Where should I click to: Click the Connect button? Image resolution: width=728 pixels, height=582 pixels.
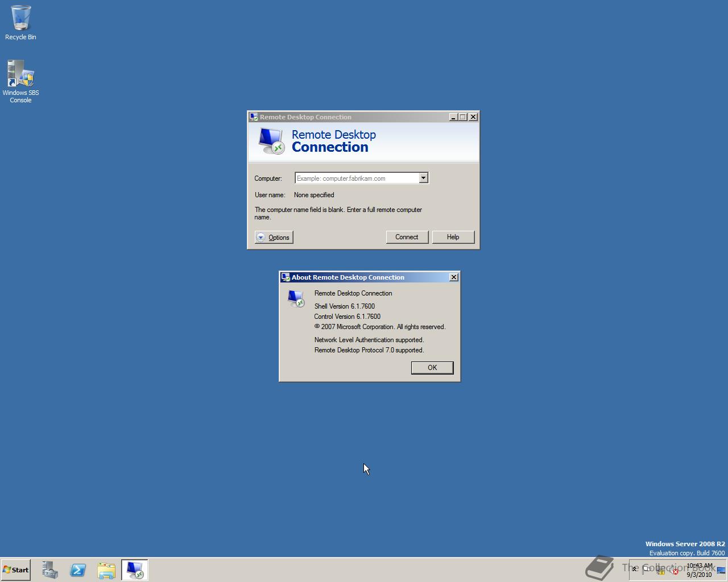(407, 237)
